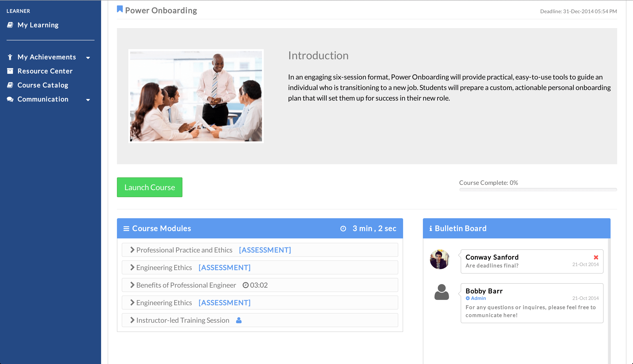633x364 pixels.
Task: Click the Communication chat bubbles icon
Action: pos(10,99)
